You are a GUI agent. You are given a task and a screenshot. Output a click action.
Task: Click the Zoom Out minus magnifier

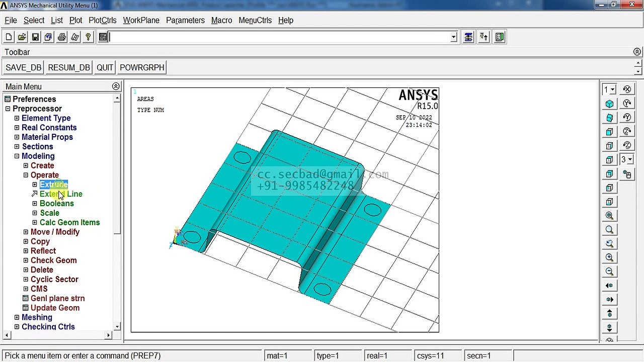click(x=610, y=271)
